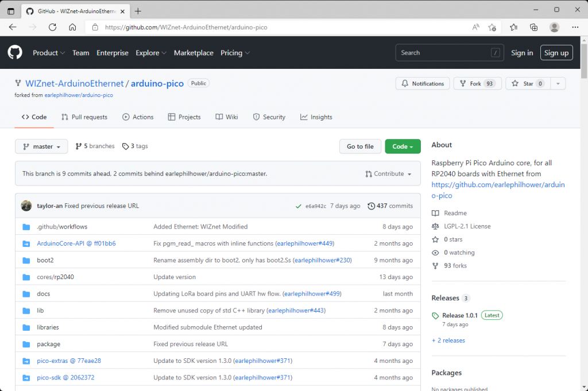Open the Actions tab
This screenshot has width=588, height=391.
pos(138,117)
